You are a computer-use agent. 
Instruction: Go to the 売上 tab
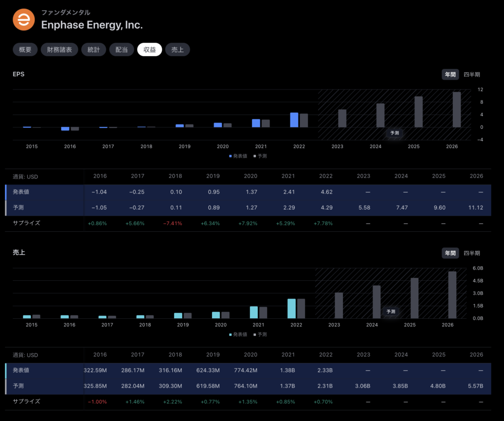tap(177, 50)
